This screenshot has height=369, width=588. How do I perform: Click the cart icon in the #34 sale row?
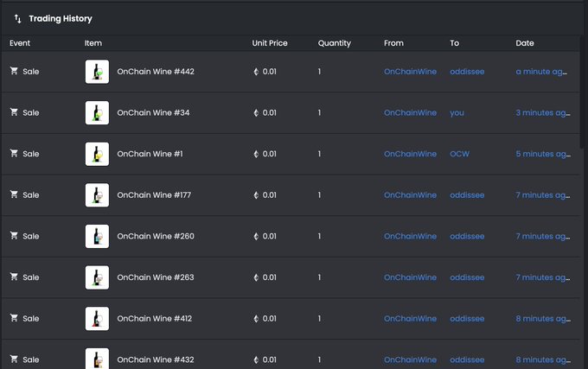click(14, 112)
